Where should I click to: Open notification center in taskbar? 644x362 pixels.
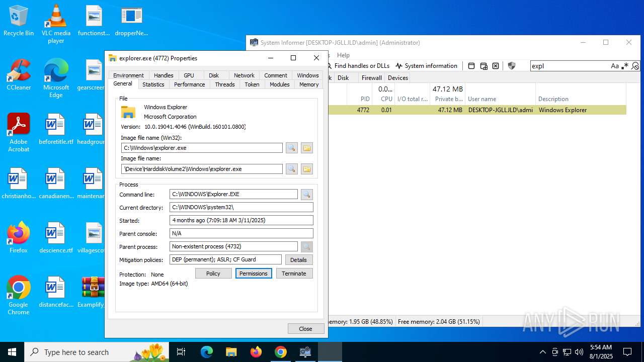coord(627,352)
